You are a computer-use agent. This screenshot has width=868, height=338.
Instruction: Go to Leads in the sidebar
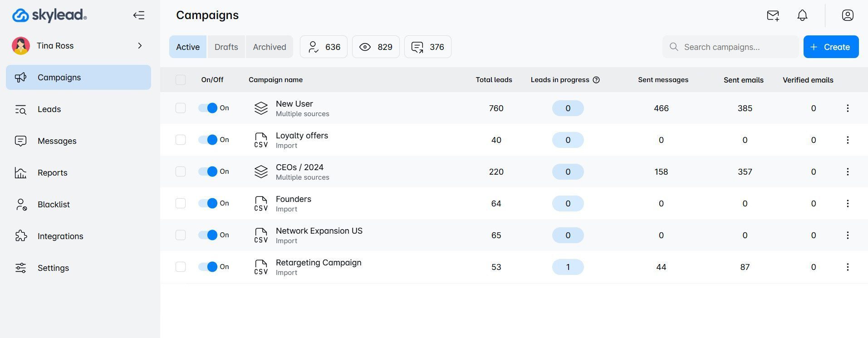(78, 109)
